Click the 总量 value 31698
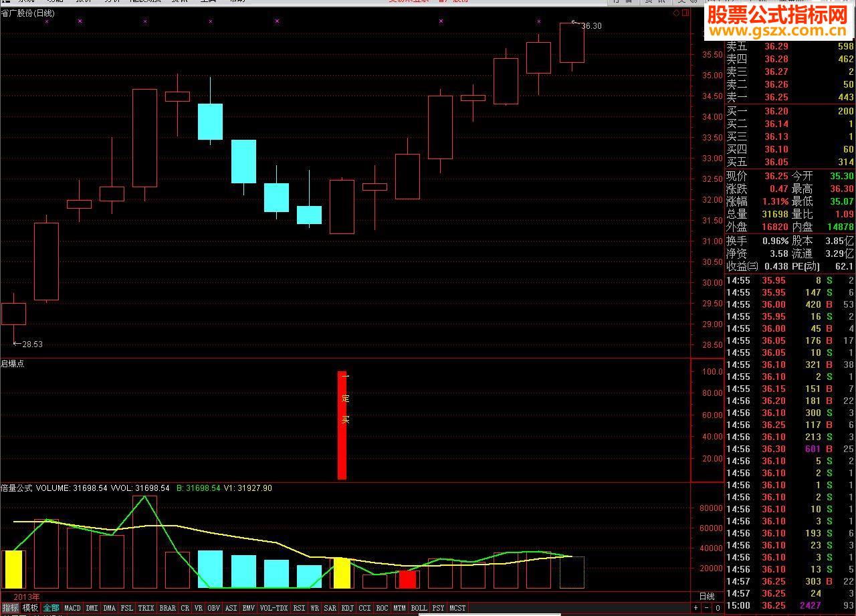 [x=775, y=214]
